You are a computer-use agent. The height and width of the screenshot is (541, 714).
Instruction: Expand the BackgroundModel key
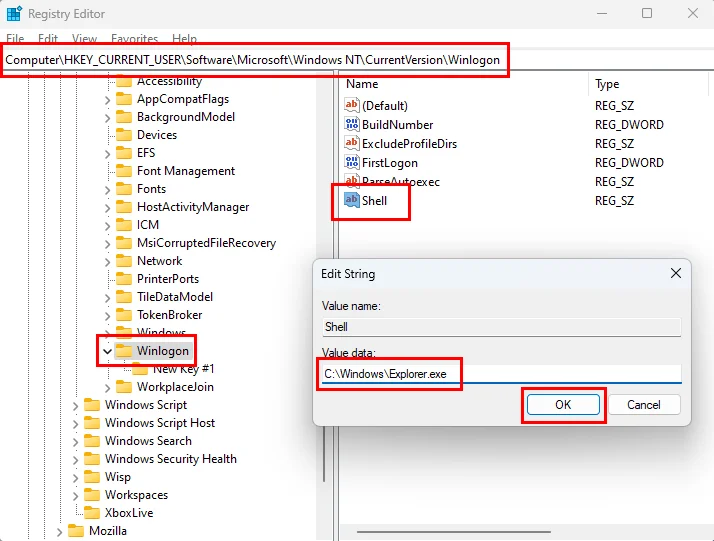(x=107, y=118)
